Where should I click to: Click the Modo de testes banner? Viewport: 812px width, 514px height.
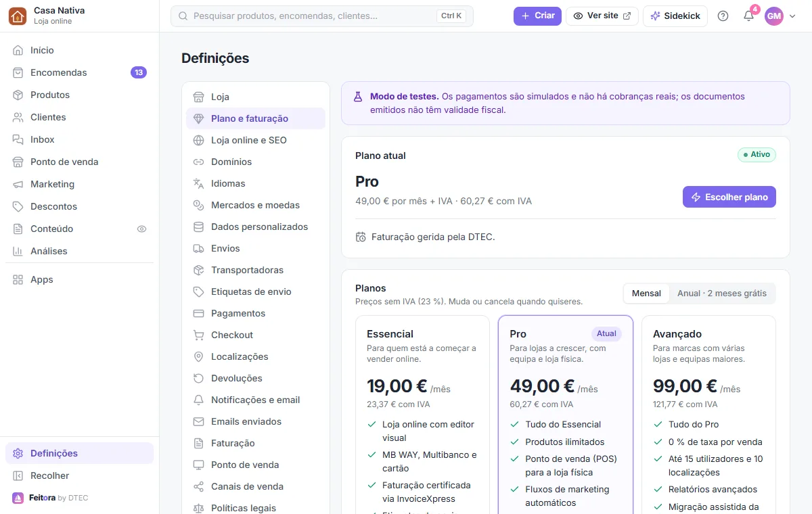566,103
